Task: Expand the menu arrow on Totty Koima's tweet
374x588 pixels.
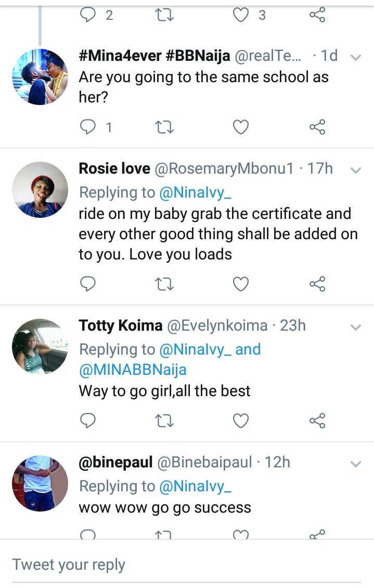Action: [356, 327]
